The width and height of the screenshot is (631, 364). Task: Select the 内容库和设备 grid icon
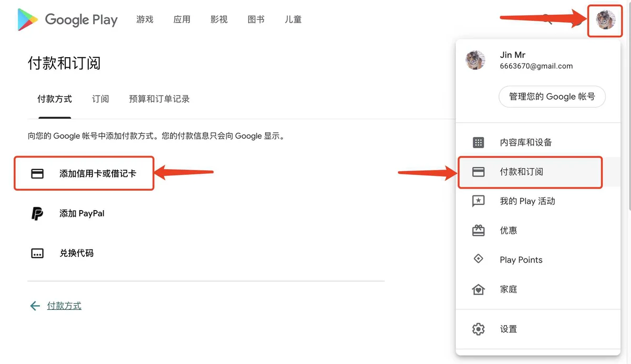pyautogui.click(x=479, y=142)
